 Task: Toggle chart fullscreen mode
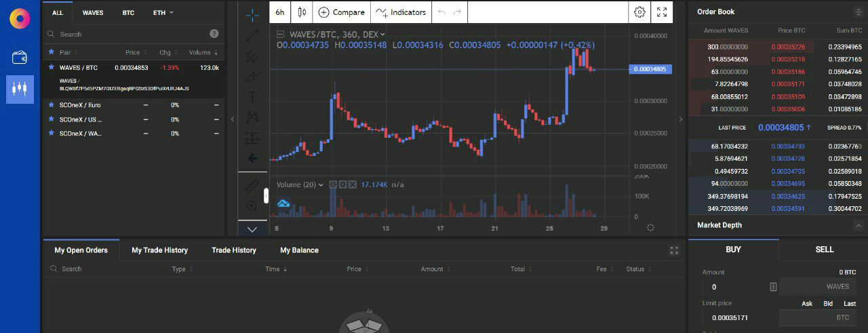pos(662,12)
